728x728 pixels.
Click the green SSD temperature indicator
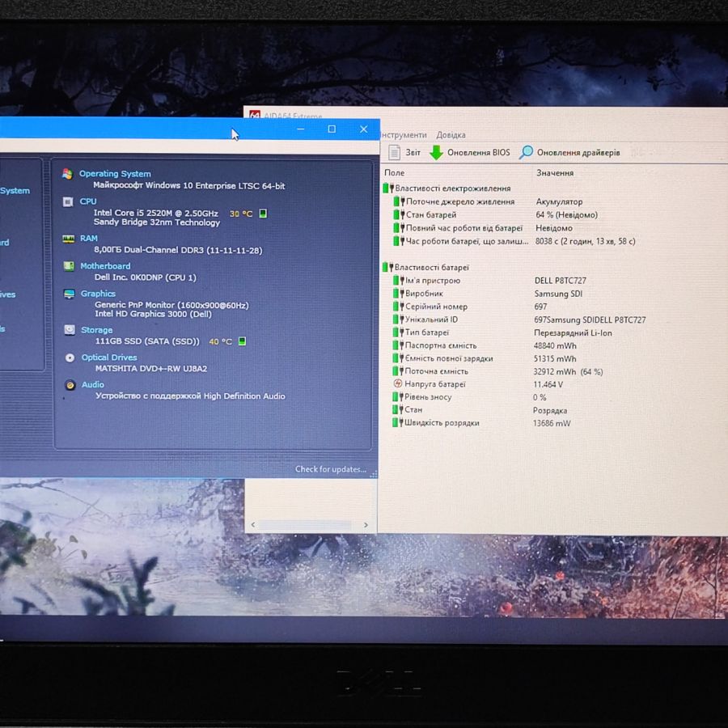point(242,341)
